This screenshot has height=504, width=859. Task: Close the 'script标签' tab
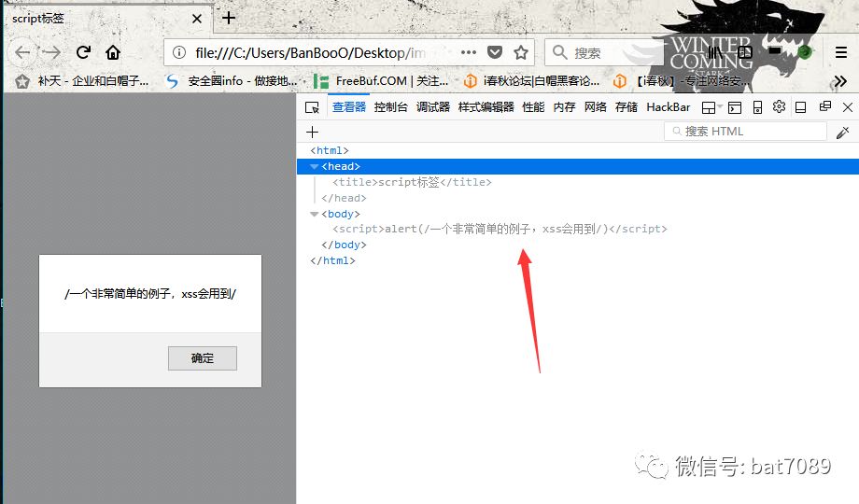point(197,19)
